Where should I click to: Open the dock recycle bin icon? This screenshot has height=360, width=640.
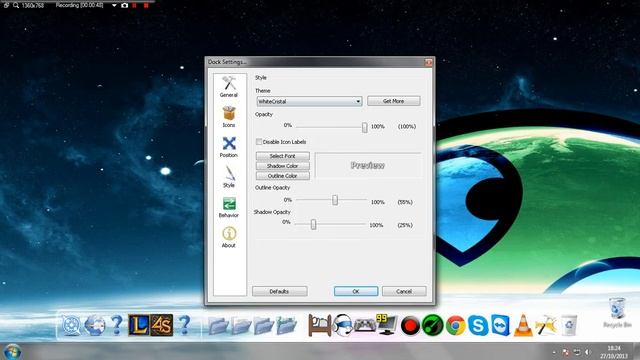569,325
